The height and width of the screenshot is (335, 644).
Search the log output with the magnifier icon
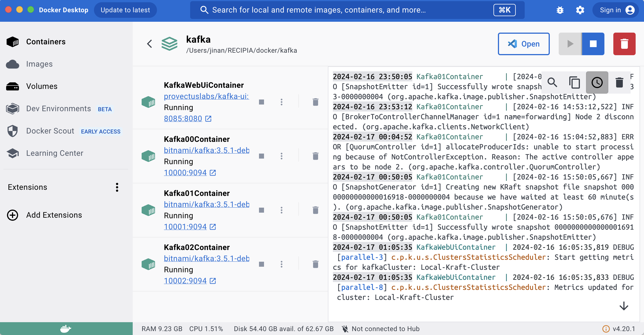[x=552, y=82]
